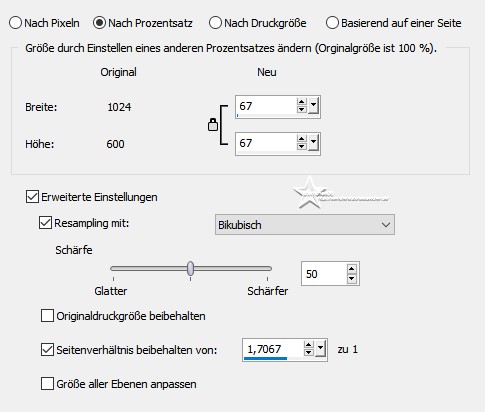
Task: Choose Basierend auf einer Seite option
Action: point(332,23)
